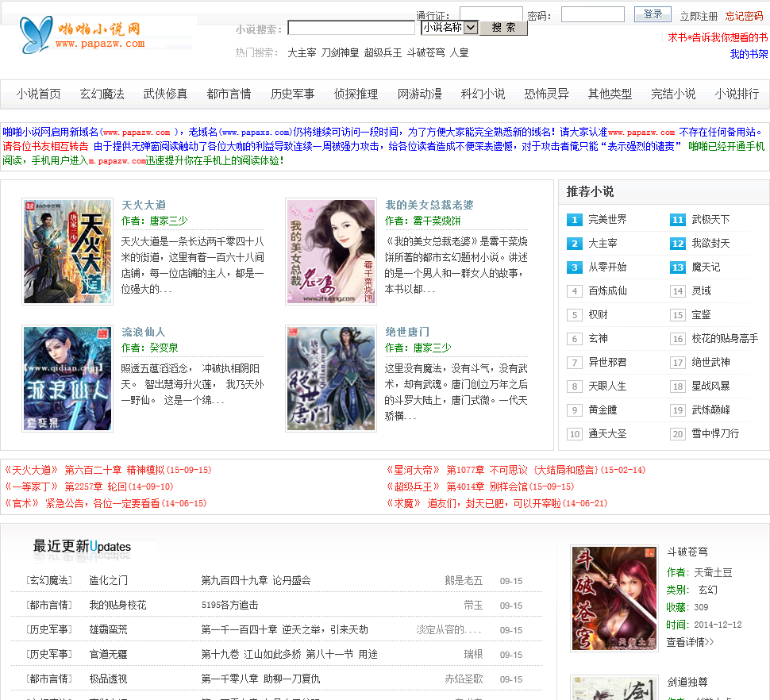Open 超级兵王 第4014章 别样会馆 link
The width and height of the screenshot is (770, 700).
479,487
